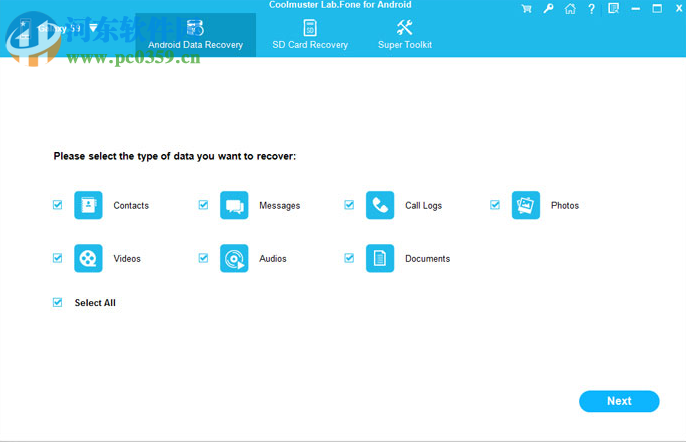
Task: Uncheck the Photos checkbox
Action: [x=495, y=205]
